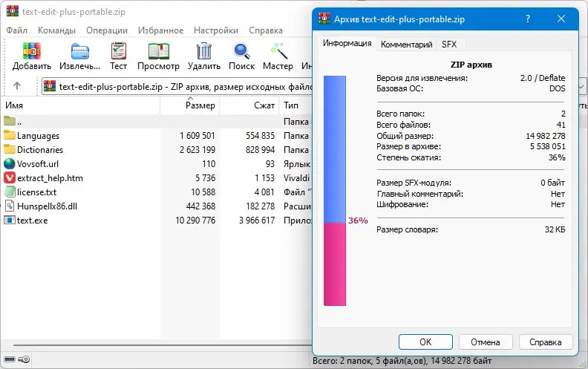Open the Избранное menu

click(x=161, y=30)
